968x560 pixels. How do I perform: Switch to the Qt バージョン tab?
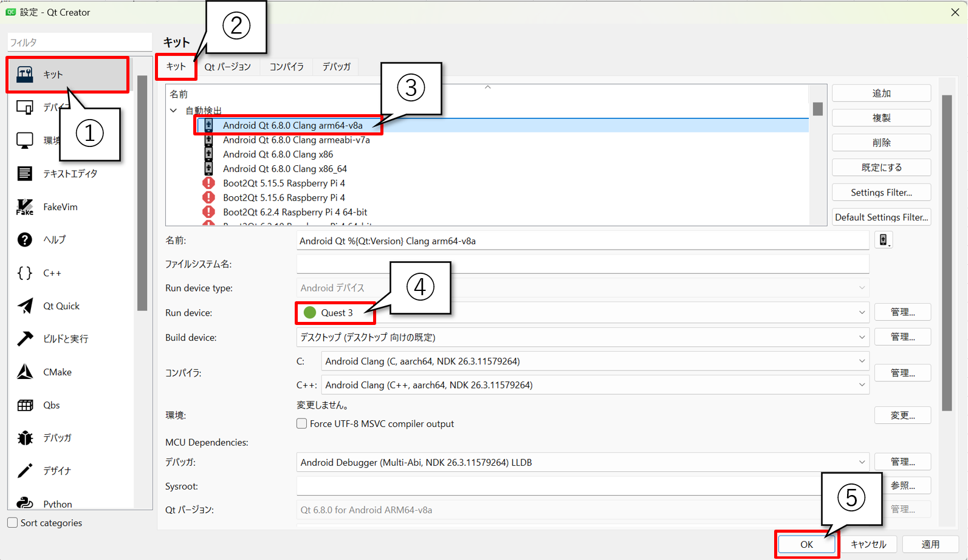point(227,67)
